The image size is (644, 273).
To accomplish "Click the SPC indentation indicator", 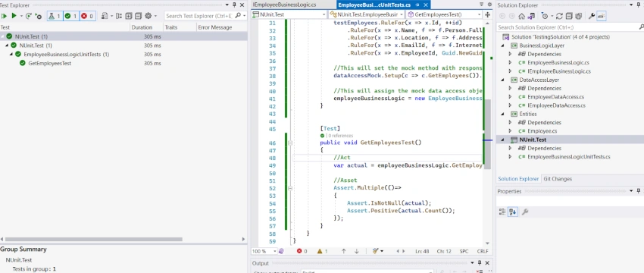I will point(464,251).
